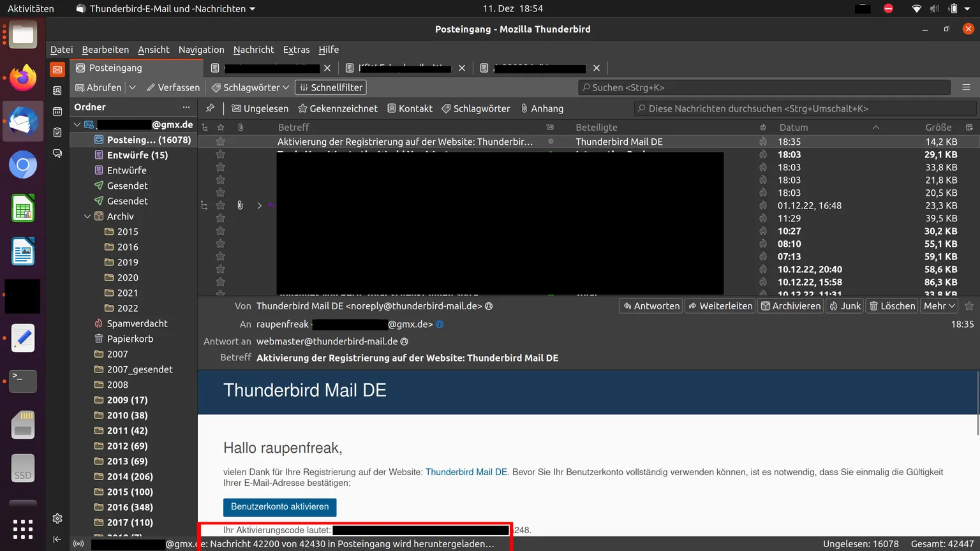This screenshot has height=551, width=980.
Task: Toggle the Gekennzeichnet quick filter
Action: [x=338, y=108]
